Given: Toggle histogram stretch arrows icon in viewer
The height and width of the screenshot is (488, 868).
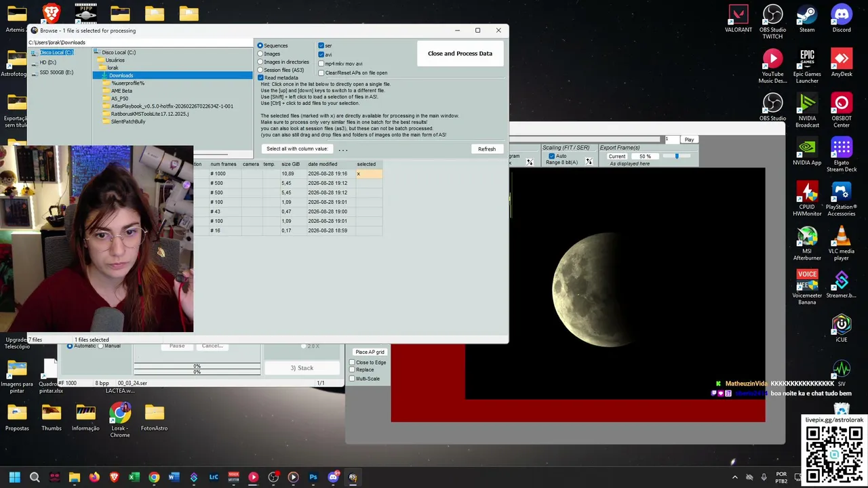Looking at the screenshot, I should [x=530, y=161].
